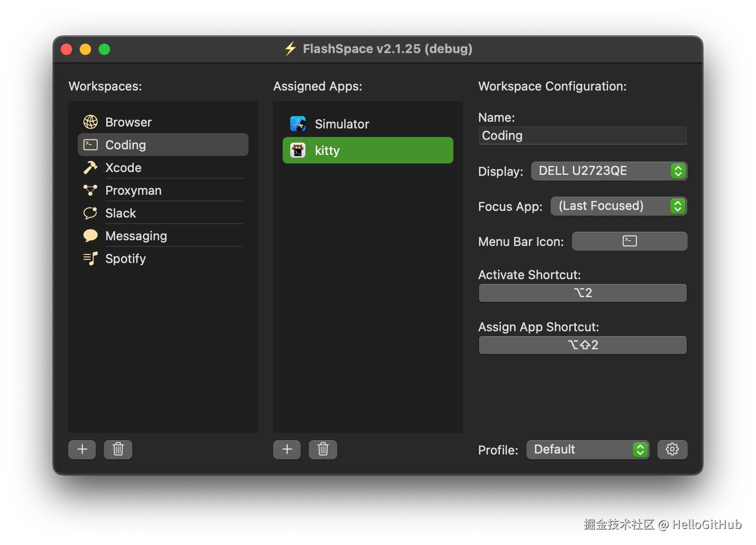Record a new Activate Shortcut
This screenshot has height=545, width=756.
pos(582,293)
